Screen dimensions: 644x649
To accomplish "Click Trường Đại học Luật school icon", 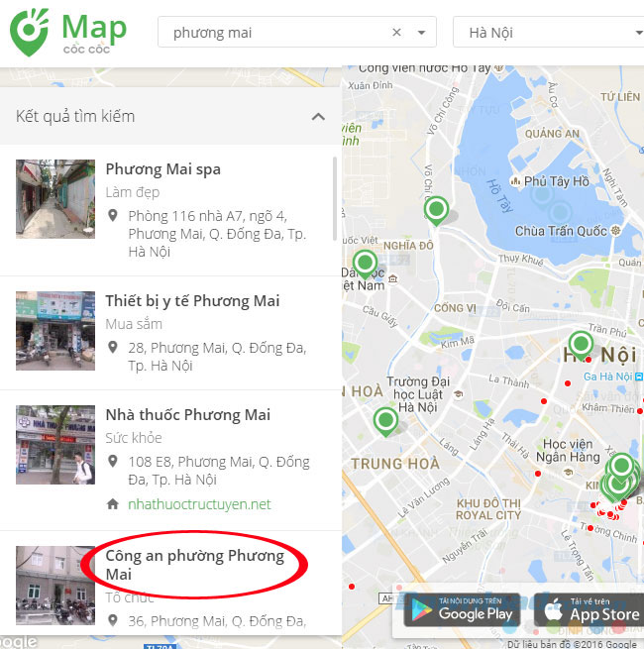I will [458, 394].
